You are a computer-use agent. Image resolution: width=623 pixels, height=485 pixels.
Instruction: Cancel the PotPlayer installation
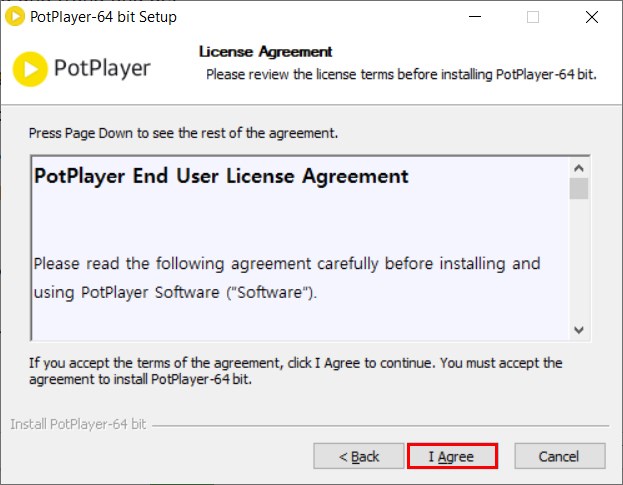[559, 456]
